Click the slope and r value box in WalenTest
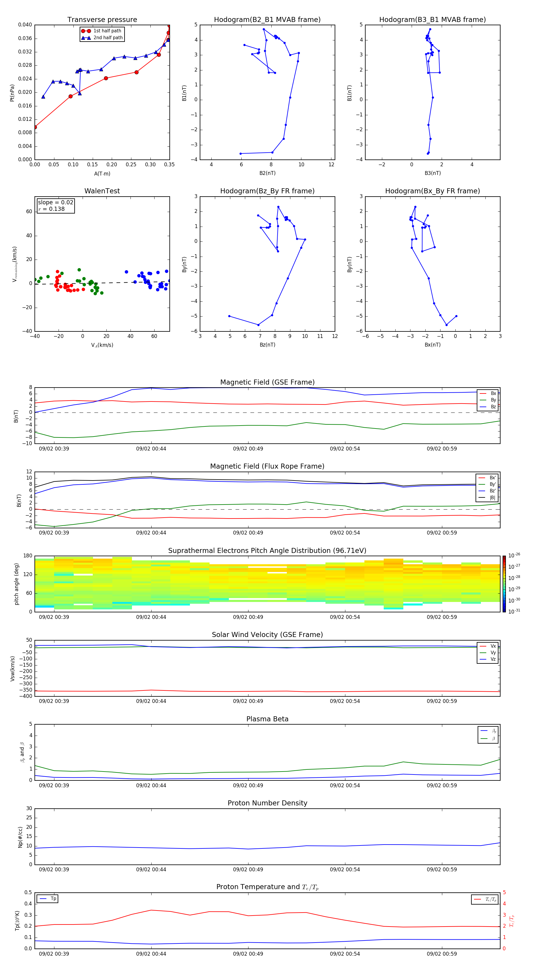Image resolution: width=535 pixels, height=980 pixels. pos(56,206)
